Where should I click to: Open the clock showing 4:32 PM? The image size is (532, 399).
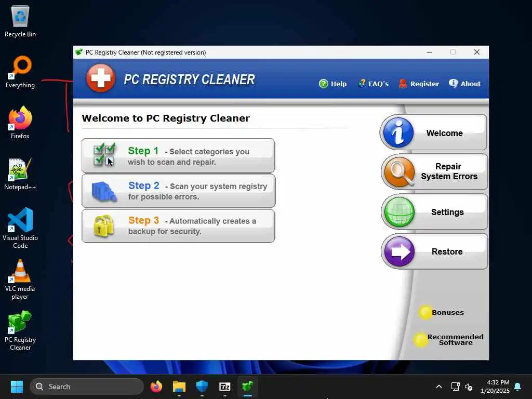495,387
